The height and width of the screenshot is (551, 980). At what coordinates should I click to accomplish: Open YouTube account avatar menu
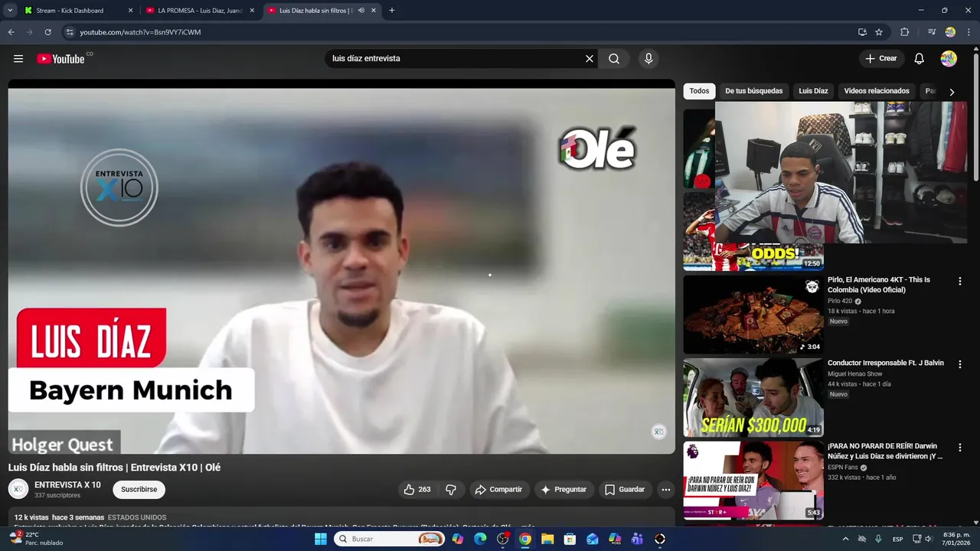click(x=949, y=59)
